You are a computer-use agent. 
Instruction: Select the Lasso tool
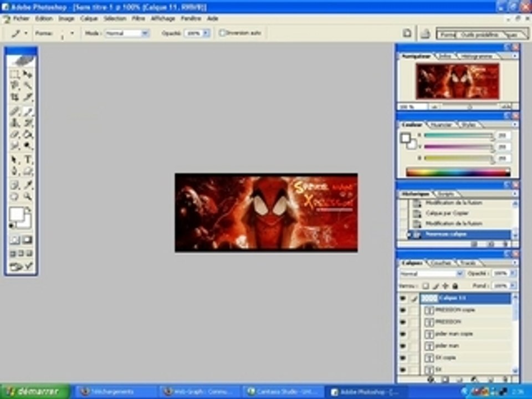click(x=14, y=85)
